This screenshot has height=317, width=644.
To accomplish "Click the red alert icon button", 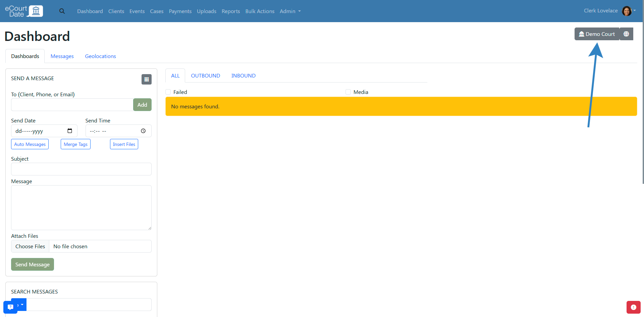I will pos(633,307).
